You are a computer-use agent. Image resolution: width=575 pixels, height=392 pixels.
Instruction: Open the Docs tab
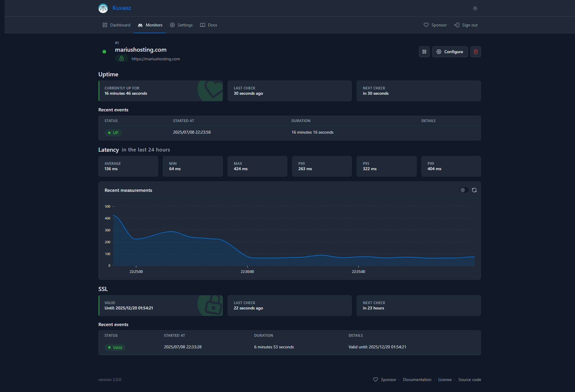pyautogui.click(x=209, y=25)
